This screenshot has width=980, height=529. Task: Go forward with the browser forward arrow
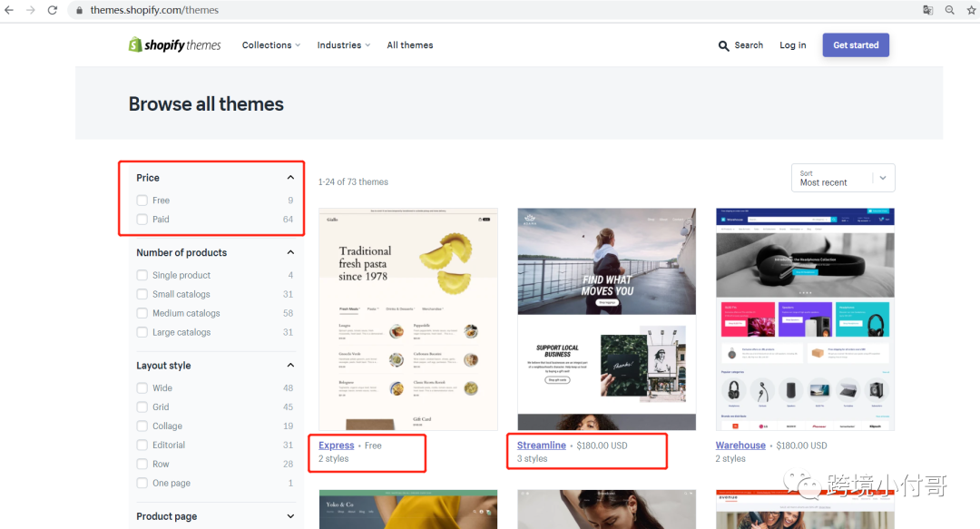(31, 10)
